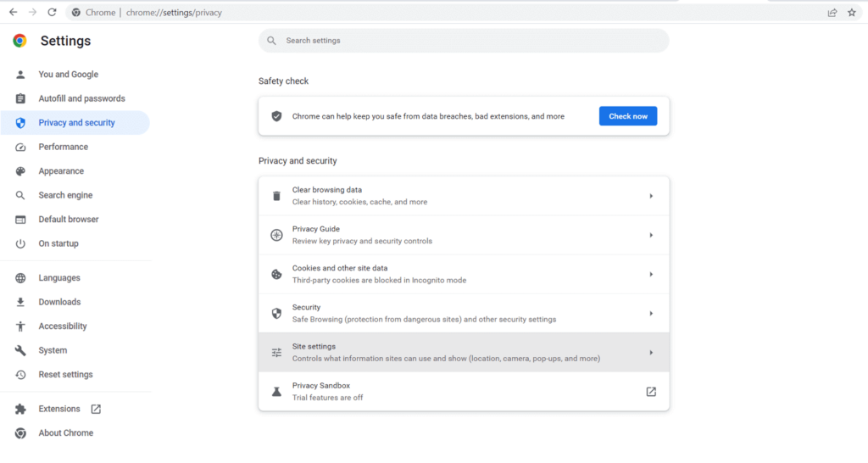
Task: Click the Chrome logo beside Settings title
Action: click(20, 41)
